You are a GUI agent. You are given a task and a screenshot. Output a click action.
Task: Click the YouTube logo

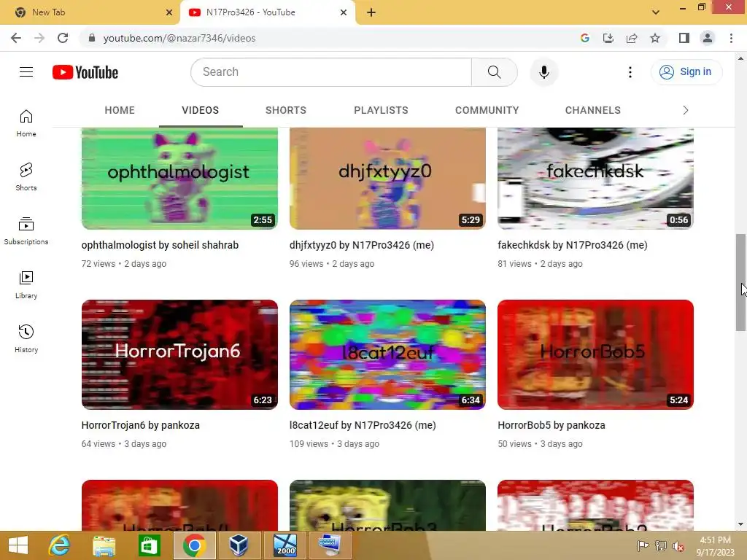point(85,72)
